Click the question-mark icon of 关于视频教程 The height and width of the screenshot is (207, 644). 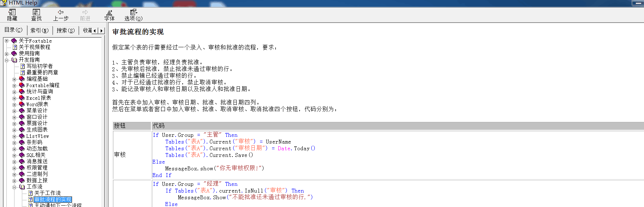pyautogui.click(x=15, y=47)
